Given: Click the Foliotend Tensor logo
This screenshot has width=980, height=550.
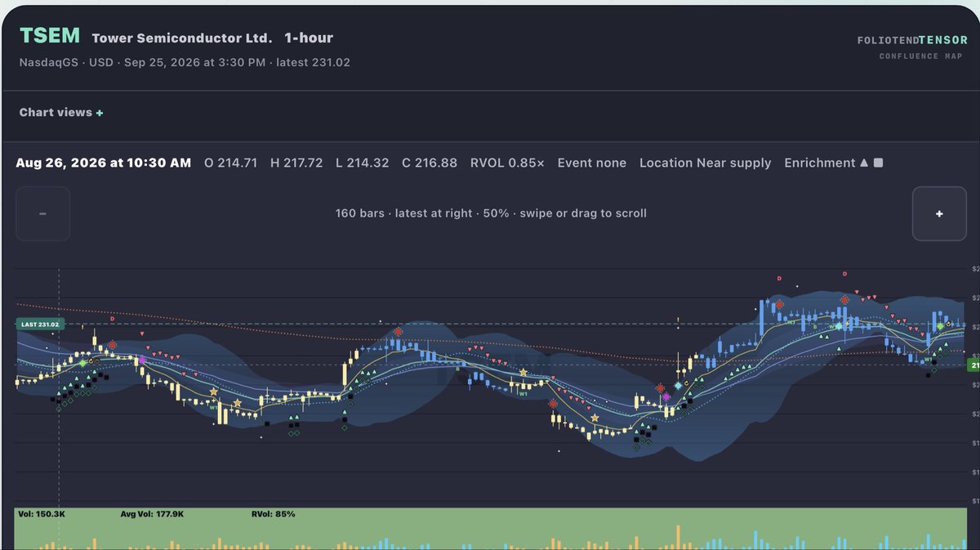Looking at the screenshot, I should [x=912, y=39].
